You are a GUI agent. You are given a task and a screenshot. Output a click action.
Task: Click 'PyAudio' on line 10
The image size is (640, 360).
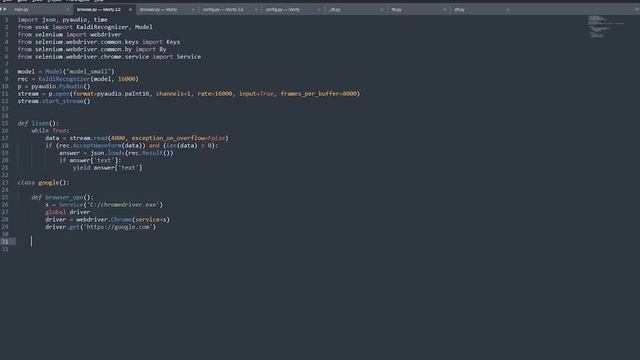(x=71, y=87)
